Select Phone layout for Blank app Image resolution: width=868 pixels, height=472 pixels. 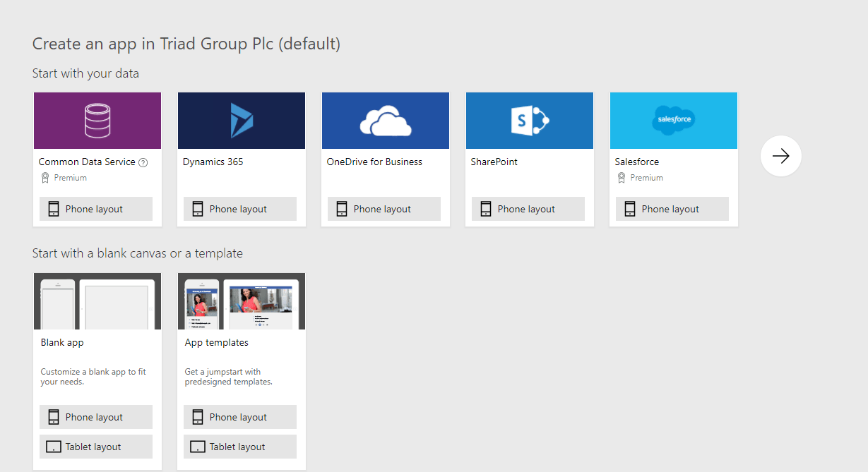click(96, 417)
